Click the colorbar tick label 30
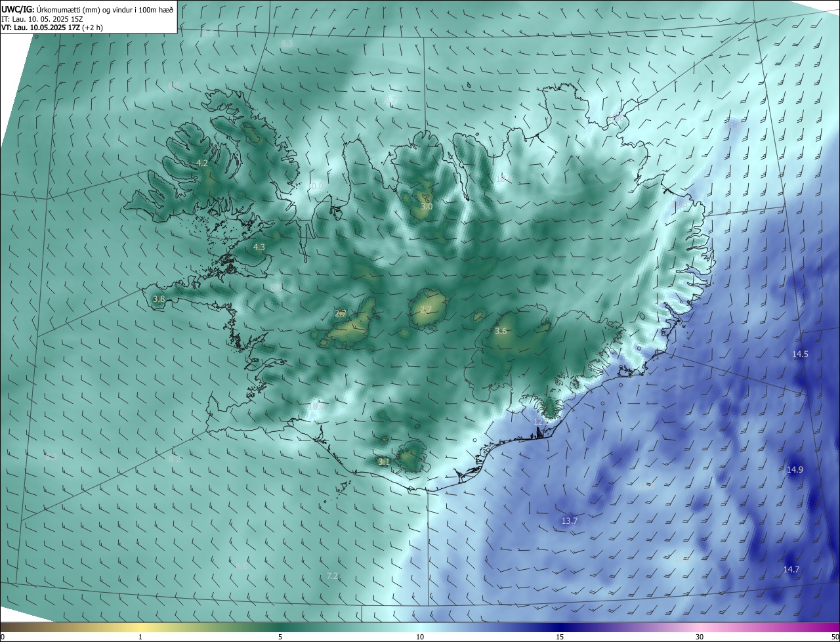Viewport: 840px width, 642px height. pos(700,637)
